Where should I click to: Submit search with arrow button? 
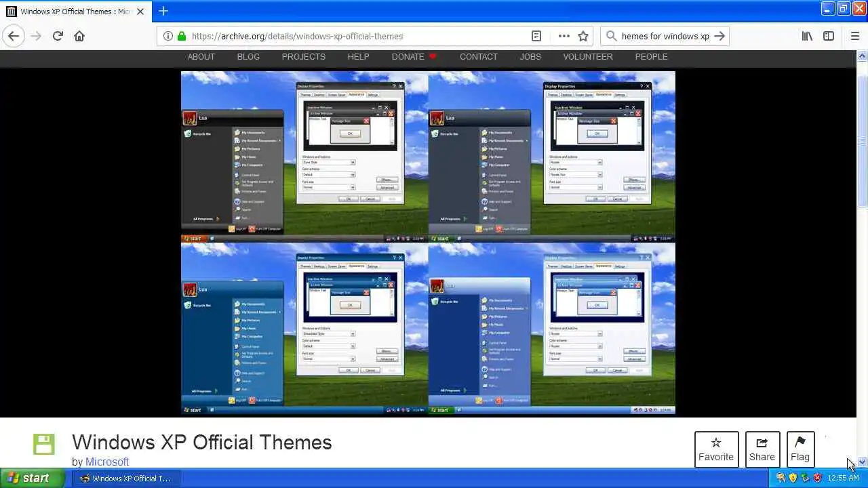point(719,36)
